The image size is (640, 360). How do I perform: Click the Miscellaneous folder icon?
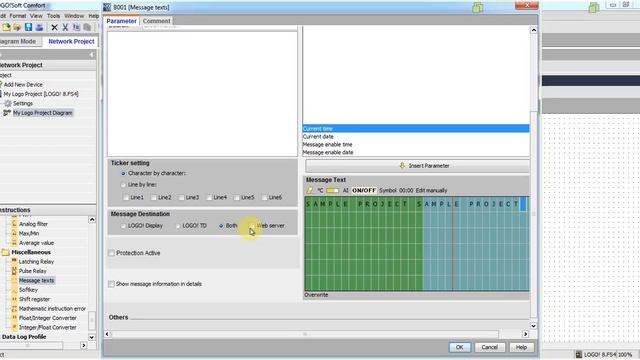(x=5, y=252)
